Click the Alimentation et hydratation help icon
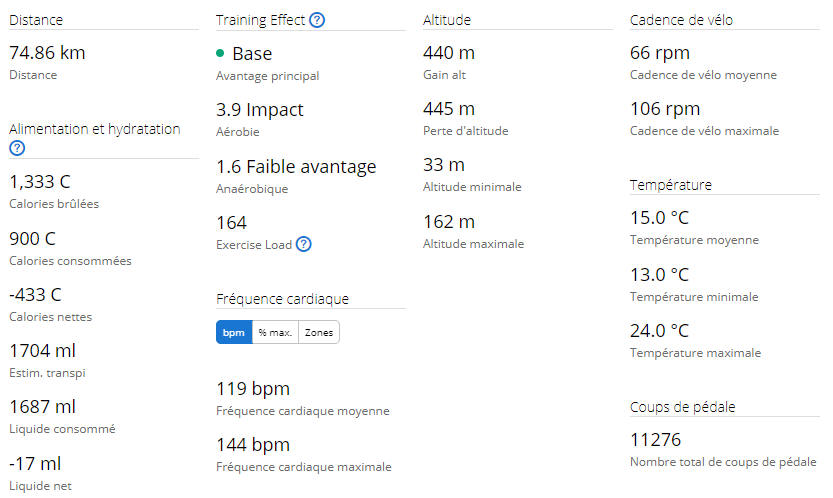 point(17,148)
